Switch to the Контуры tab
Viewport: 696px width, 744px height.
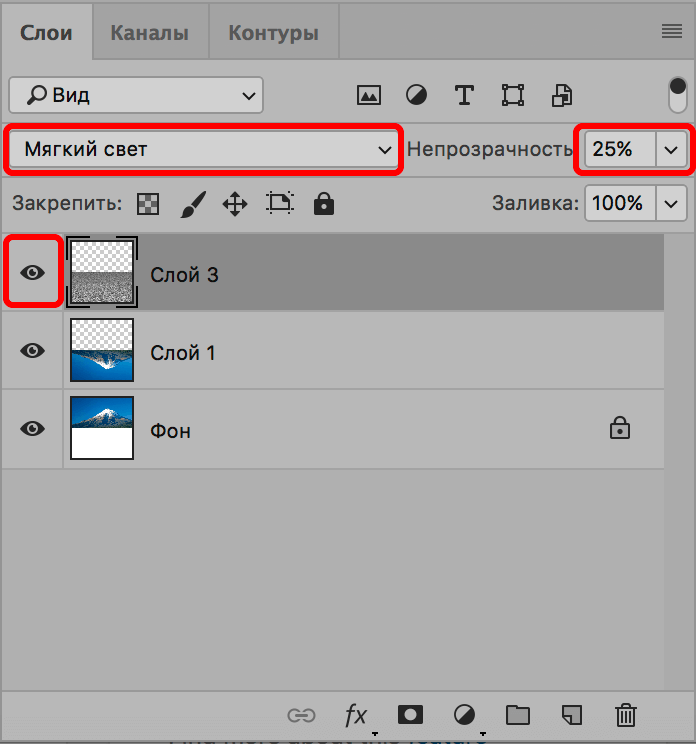pyautogui.click(x=273, y=33)
